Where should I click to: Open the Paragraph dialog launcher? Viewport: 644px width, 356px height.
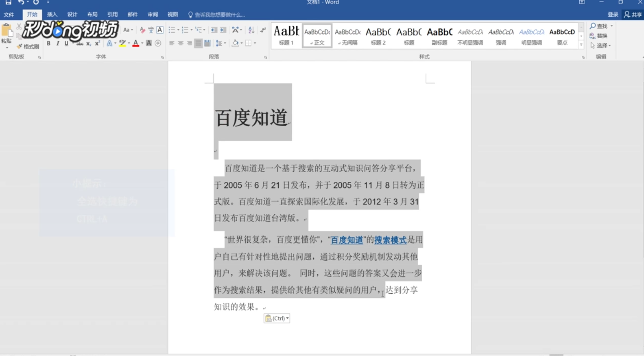266,57
